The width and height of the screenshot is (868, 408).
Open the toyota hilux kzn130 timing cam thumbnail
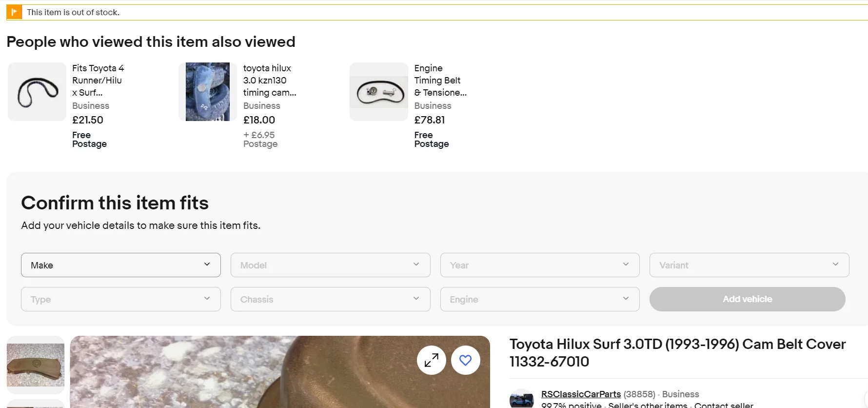coord(208,92)
